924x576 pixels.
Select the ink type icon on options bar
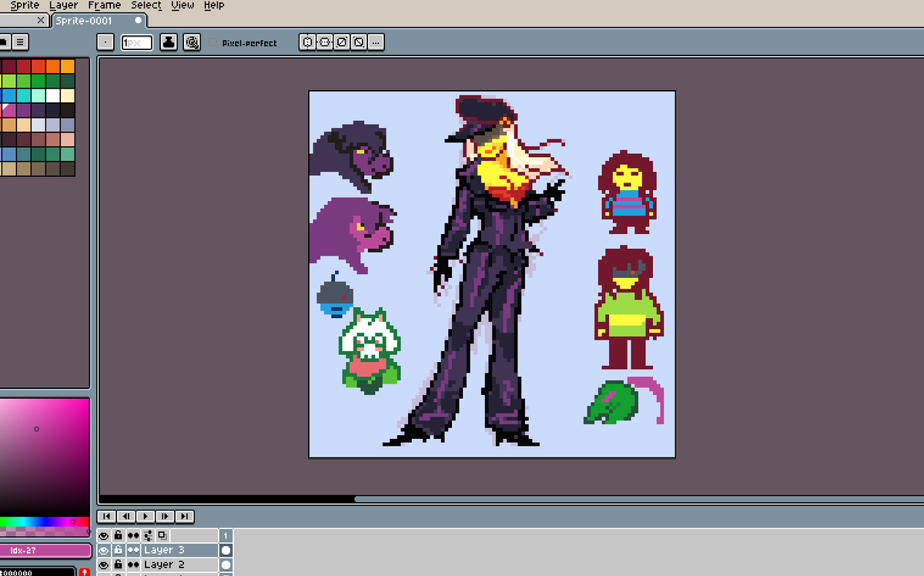pos(169,42)
